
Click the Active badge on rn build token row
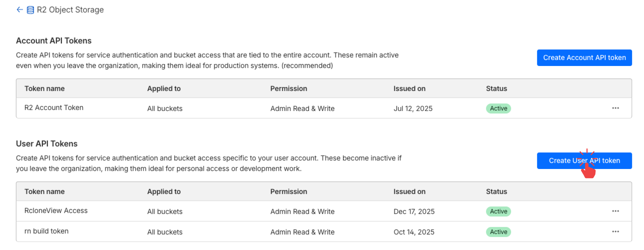click(498, 231)
